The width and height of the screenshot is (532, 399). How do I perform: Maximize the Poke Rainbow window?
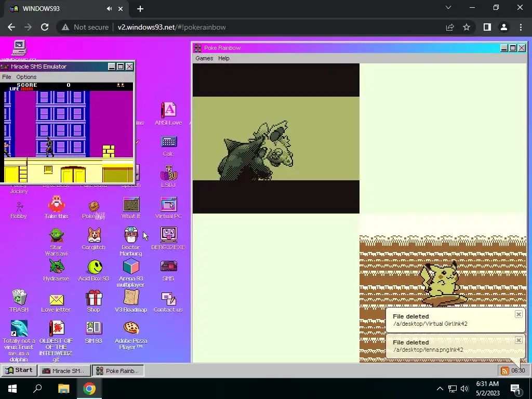pos(513,48)
